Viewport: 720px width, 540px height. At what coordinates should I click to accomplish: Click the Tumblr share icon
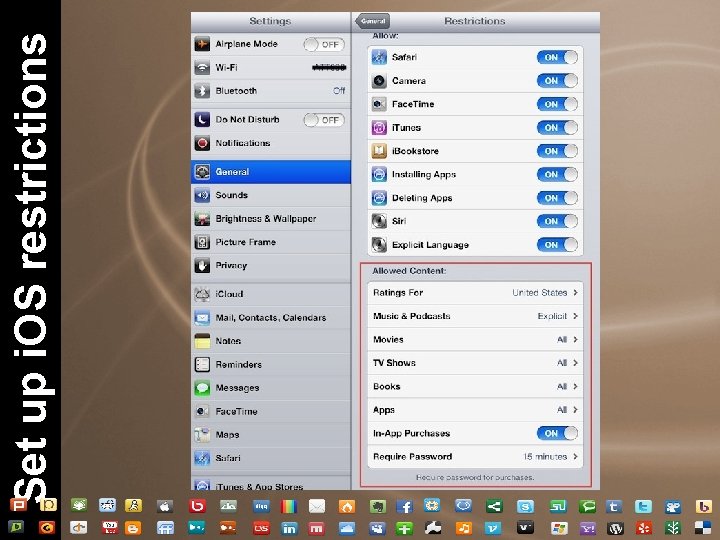click(613, 506)
